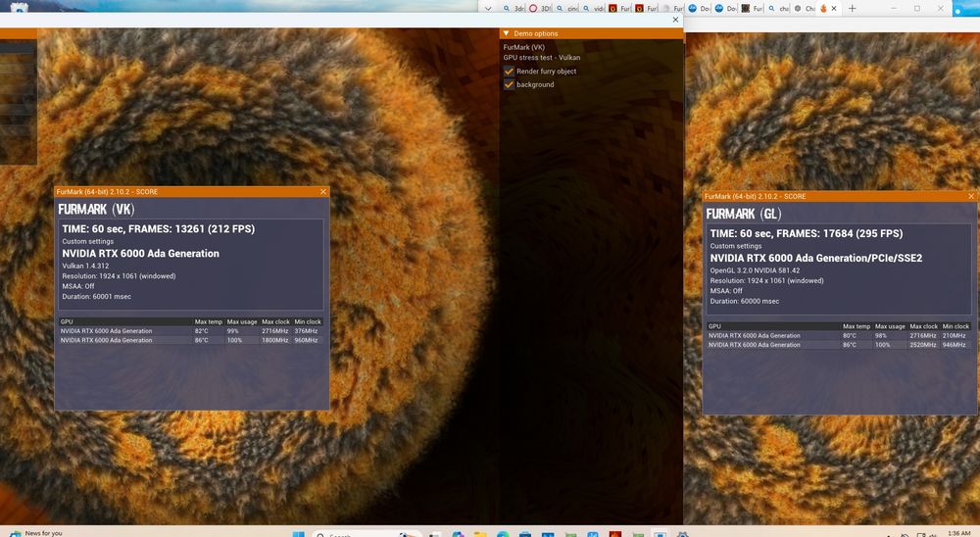Open the "News for you" taskbar widget

[35, 533]
